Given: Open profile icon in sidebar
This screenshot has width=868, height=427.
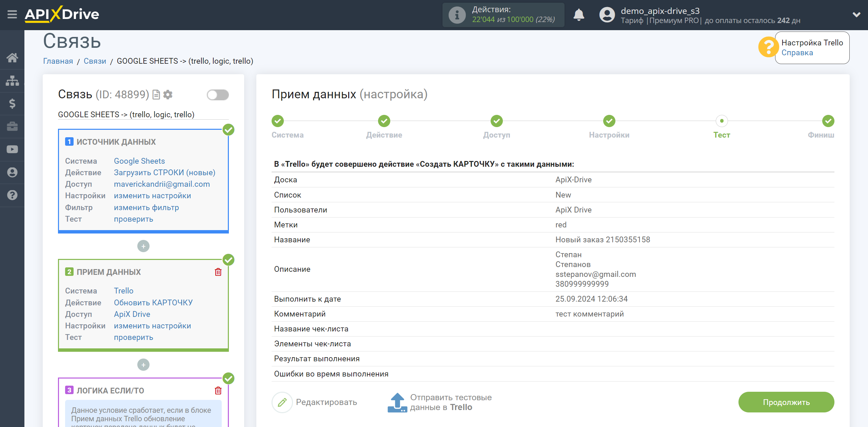Looking at the screenshot, I should [x=12, y=172].
